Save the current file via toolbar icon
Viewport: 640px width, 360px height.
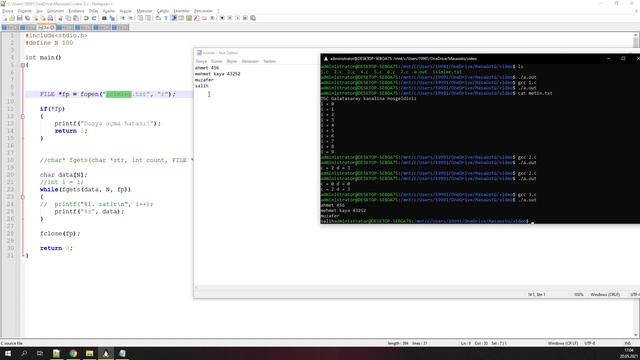tap(20, 18)
